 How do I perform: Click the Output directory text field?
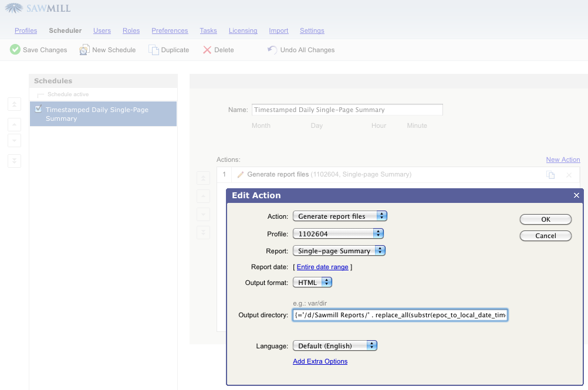400,316
